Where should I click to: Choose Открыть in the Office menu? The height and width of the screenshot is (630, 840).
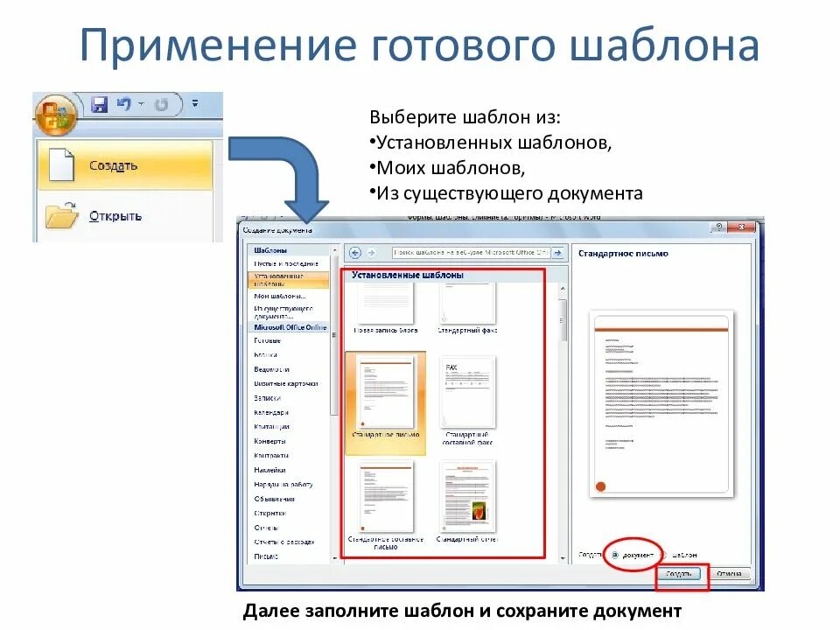(x=126, y=216)
